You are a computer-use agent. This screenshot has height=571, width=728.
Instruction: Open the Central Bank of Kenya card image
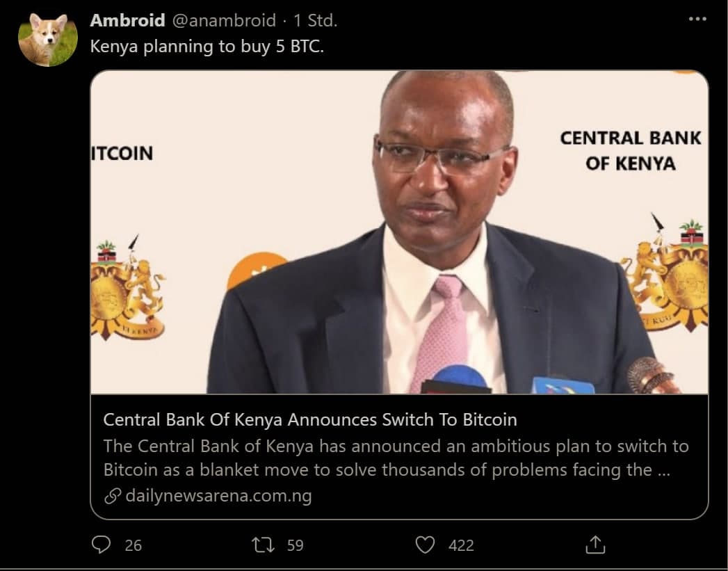399,232
